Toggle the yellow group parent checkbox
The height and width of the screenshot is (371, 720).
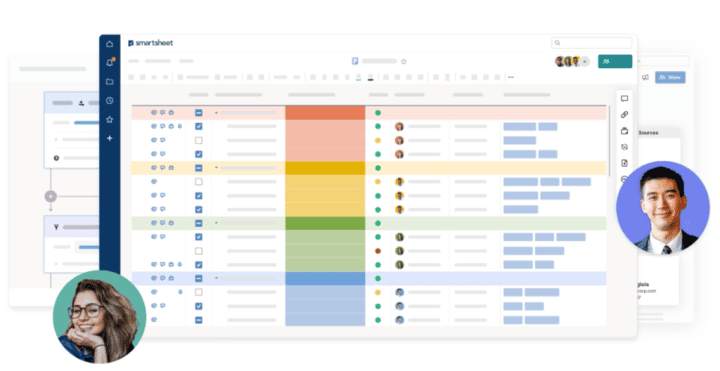tap(198, 168)
